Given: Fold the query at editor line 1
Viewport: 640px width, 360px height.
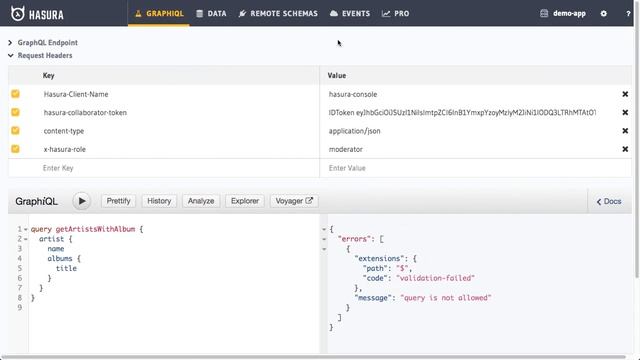Looking at the screenshot, I should 25,229.
